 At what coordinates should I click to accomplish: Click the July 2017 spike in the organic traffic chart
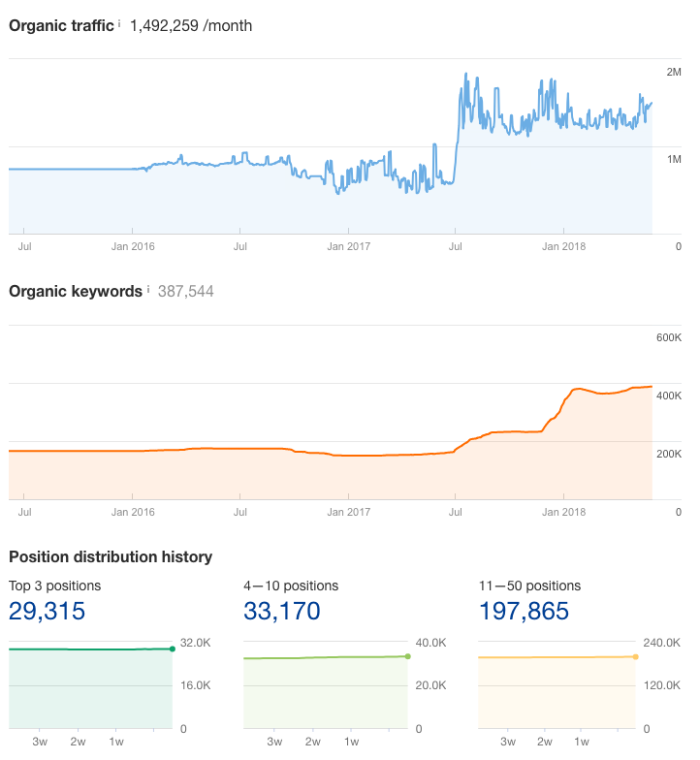tap(465, 76)
